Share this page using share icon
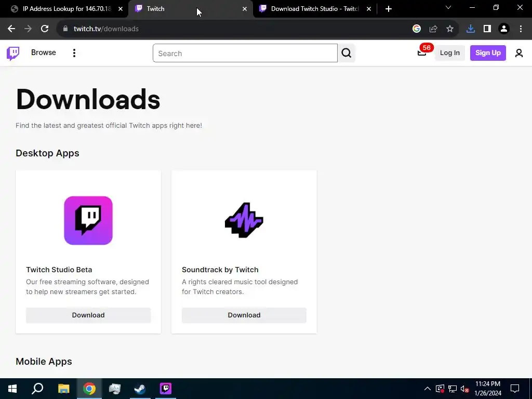532x399 pixels. pos(433,29)
